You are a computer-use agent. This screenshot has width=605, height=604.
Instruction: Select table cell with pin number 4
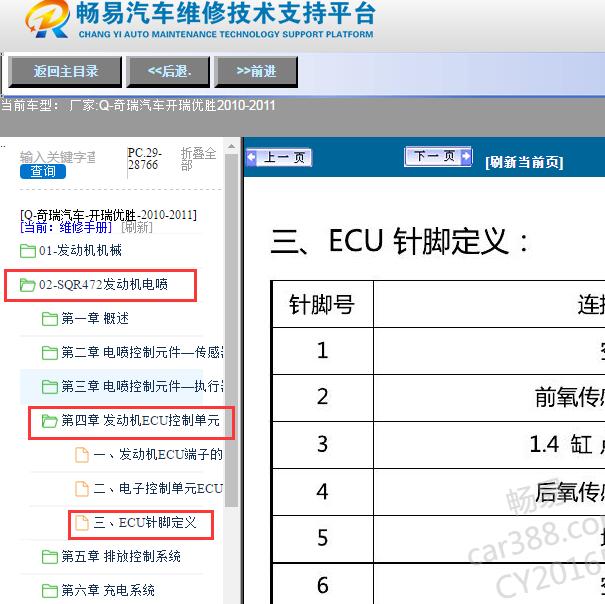pyautogui.click(x=323, y=492)
